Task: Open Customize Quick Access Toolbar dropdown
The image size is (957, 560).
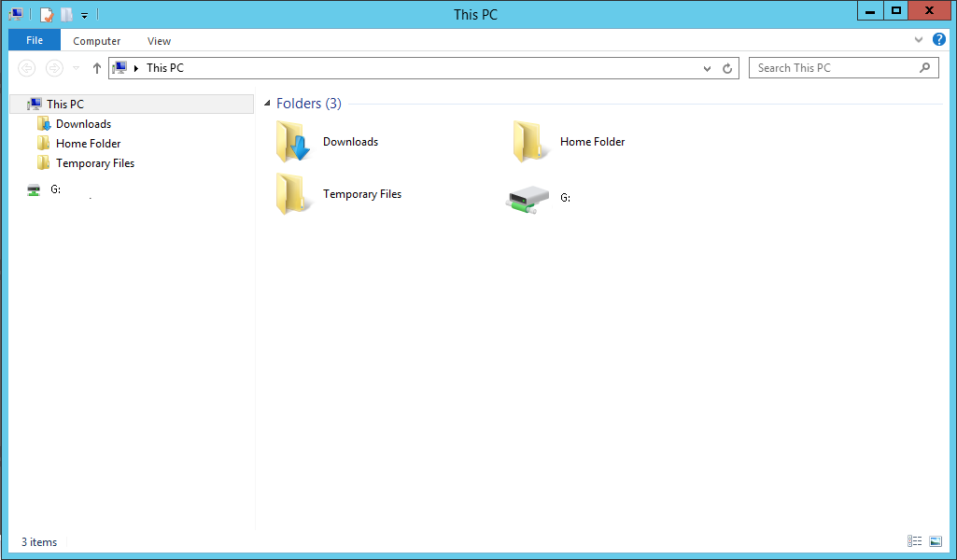Action: (x=84, y=15)
